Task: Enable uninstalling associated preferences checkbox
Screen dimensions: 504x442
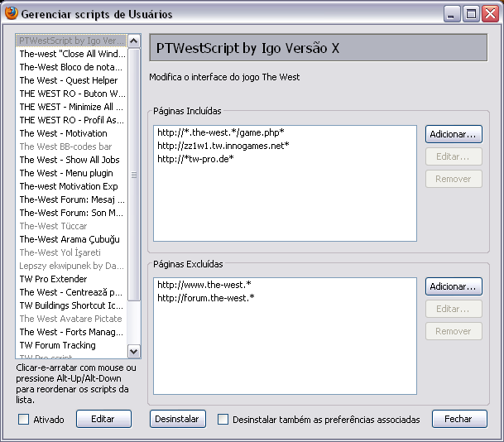Action: pos(223,419)
